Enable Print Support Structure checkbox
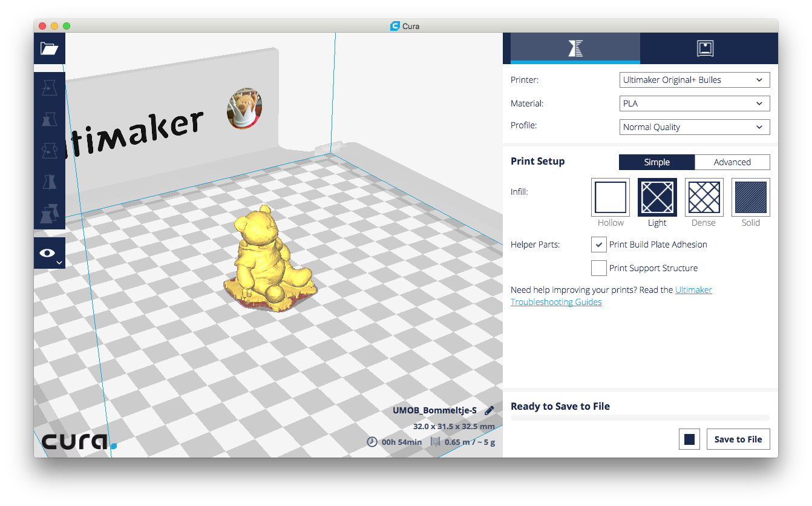 598,268
